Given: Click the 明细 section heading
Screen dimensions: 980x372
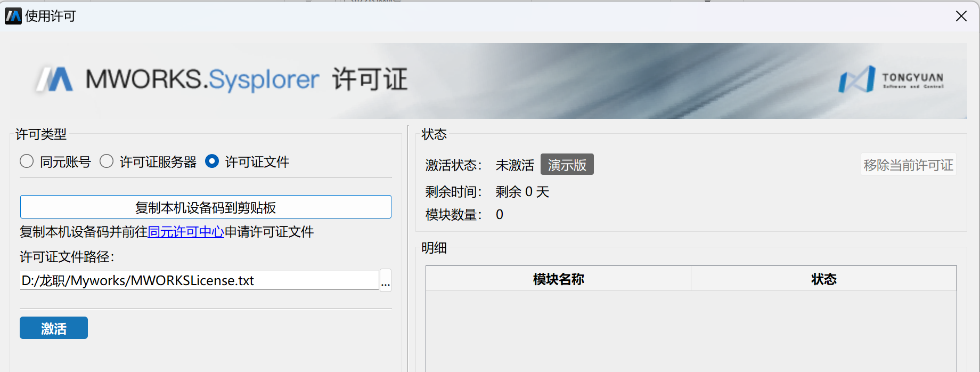Looking at the screenshot, I should coord(434,248).
